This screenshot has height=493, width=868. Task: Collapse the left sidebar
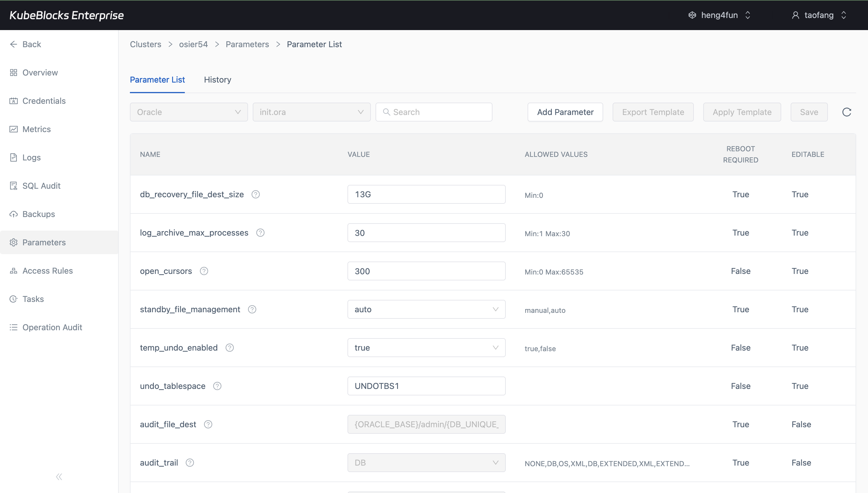pyautogui.click(x=59, y=476)
